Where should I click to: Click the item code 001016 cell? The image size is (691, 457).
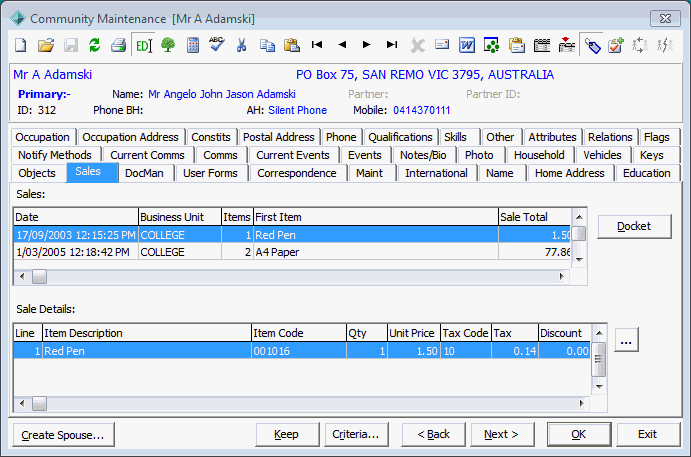click(299, 351)
